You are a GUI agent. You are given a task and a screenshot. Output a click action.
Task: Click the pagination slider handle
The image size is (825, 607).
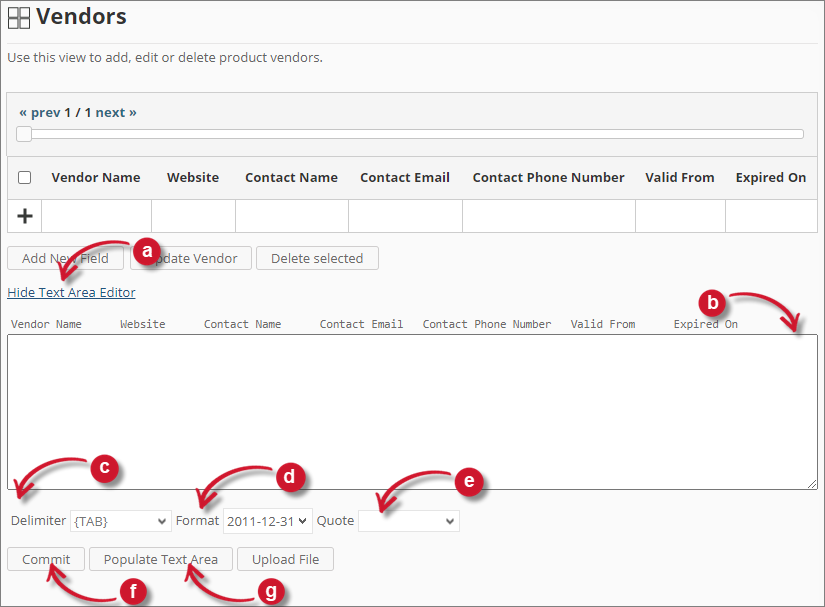click(x=24, y=134)
